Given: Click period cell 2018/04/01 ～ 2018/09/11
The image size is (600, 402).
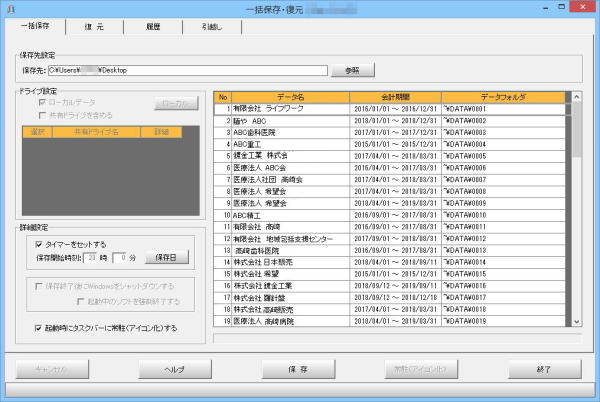Looking at the screenshot, I should pyautogui.click(x=395, y=262).
